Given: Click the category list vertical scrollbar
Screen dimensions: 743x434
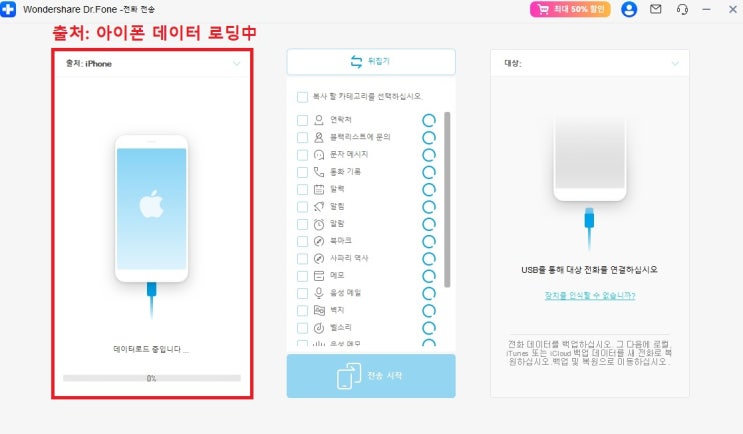Looking at the screenshot, I should pos(447,199).
